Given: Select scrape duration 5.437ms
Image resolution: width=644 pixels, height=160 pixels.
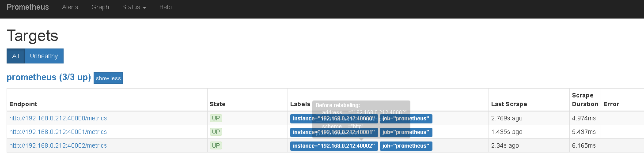Looking at the screenshot, I should tap(584, 132).
